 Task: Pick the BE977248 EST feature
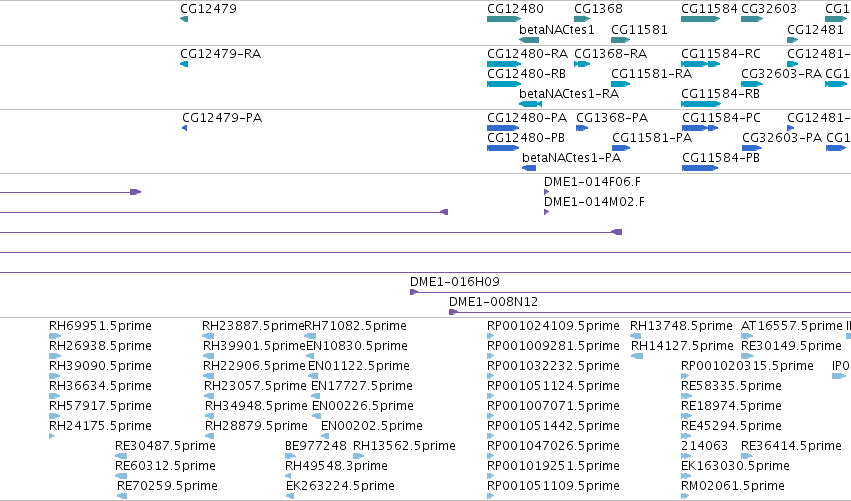click(x=290, y=456)
